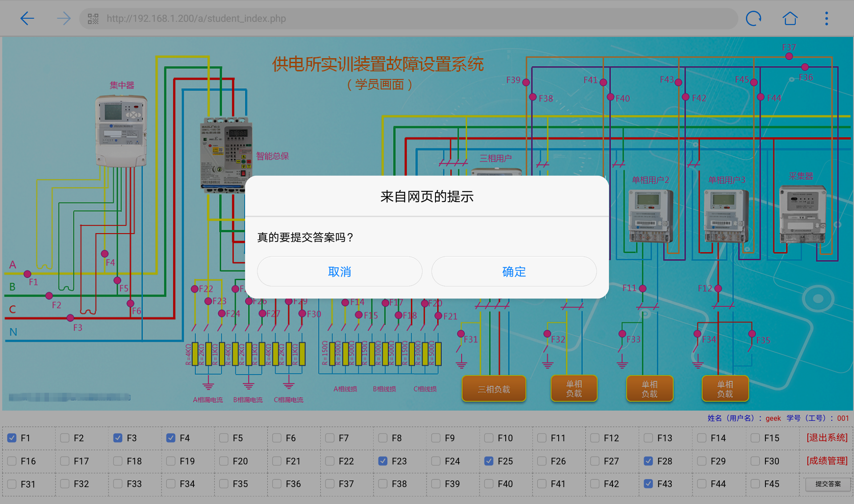This screenshot has height=504, width=854.
Task: Click the browser forward arrow
Action: pyautogui.click(x=64, y=19)
